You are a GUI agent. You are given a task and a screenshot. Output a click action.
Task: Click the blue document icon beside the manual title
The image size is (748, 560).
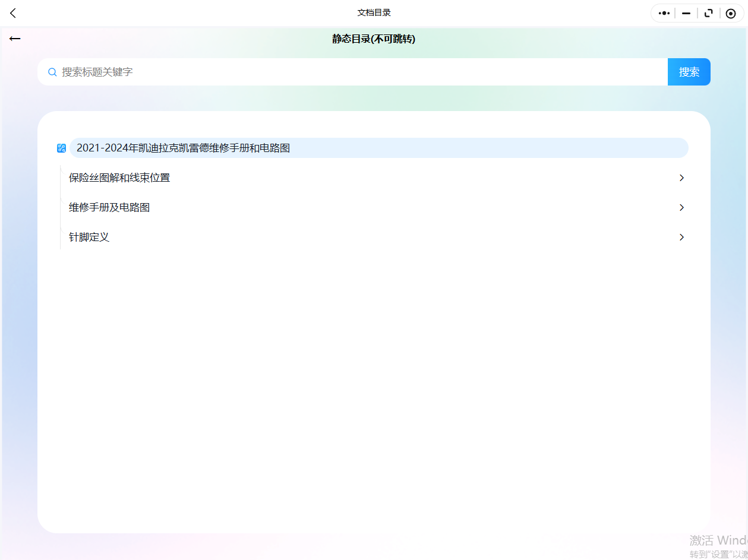[61, 148]
